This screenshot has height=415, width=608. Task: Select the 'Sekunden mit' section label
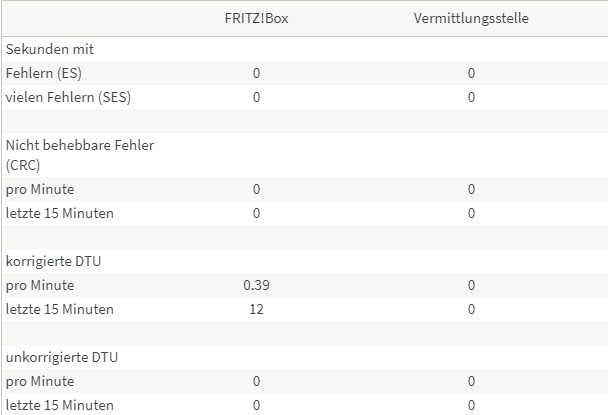point(50,49)
